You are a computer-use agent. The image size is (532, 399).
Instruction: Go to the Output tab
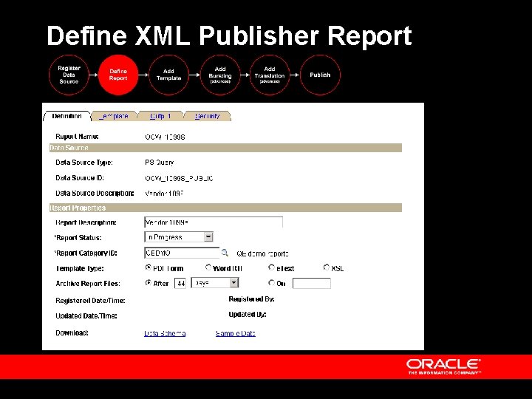[x=160, y=116]
